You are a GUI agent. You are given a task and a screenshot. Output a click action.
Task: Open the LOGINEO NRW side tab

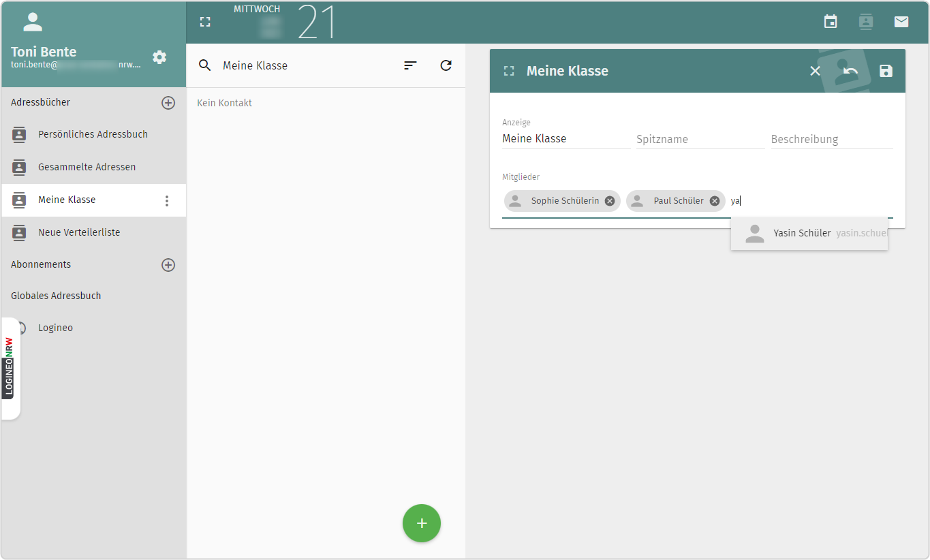(10, 368)
